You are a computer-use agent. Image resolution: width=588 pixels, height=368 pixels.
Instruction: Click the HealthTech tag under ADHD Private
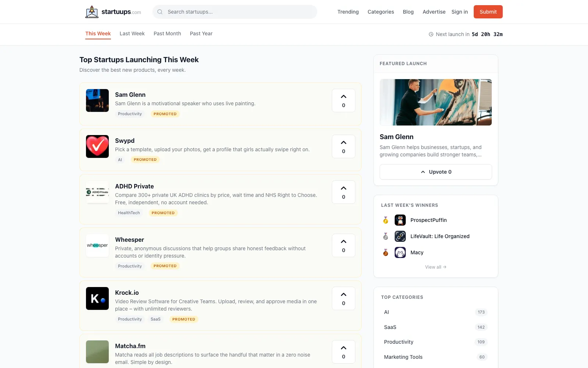pos(129,213)
